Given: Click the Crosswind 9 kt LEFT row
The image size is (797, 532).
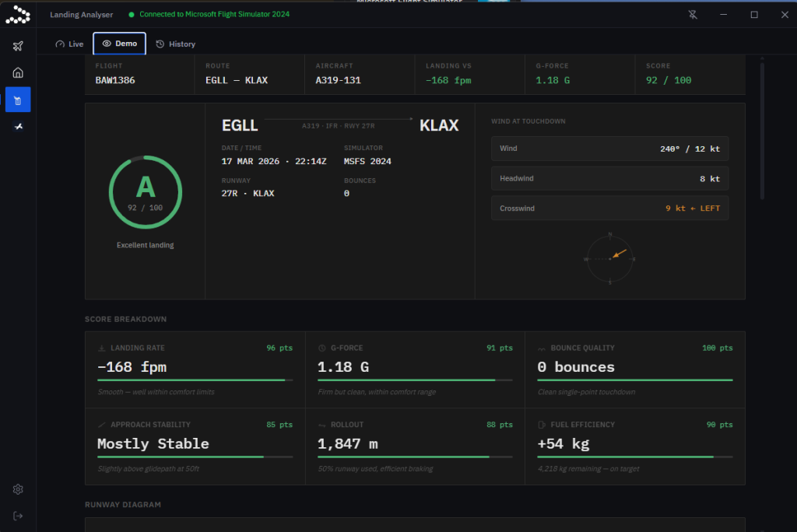Looking at the screenshot, I should coord(610,208).
